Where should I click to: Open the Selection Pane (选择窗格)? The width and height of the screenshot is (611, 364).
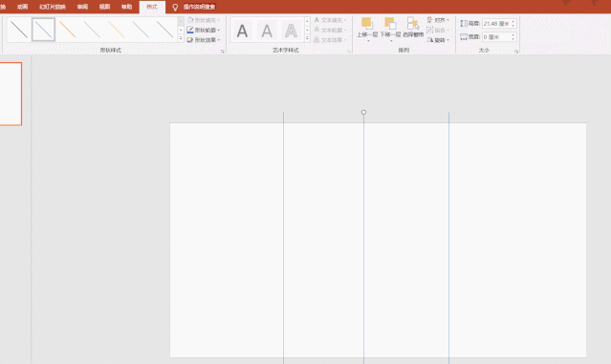tap(413, 23)
